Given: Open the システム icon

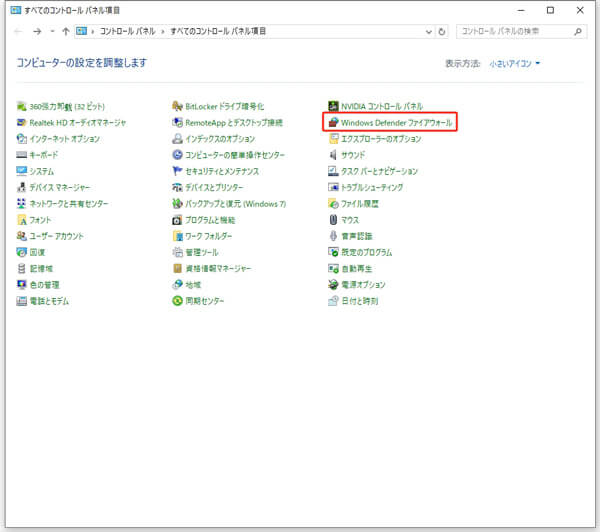Looking at the screenshot, I should (x=21, y=171).
